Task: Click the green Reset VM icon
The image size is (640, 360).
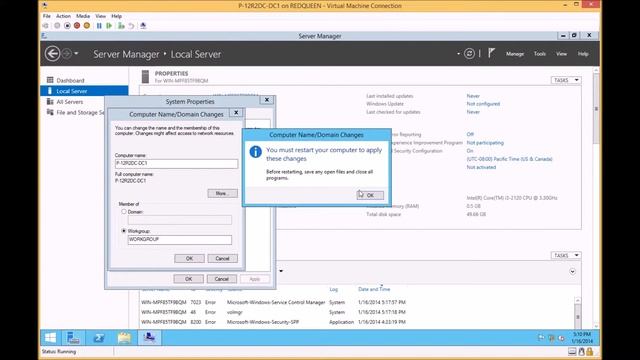Action: pos(109,26)
